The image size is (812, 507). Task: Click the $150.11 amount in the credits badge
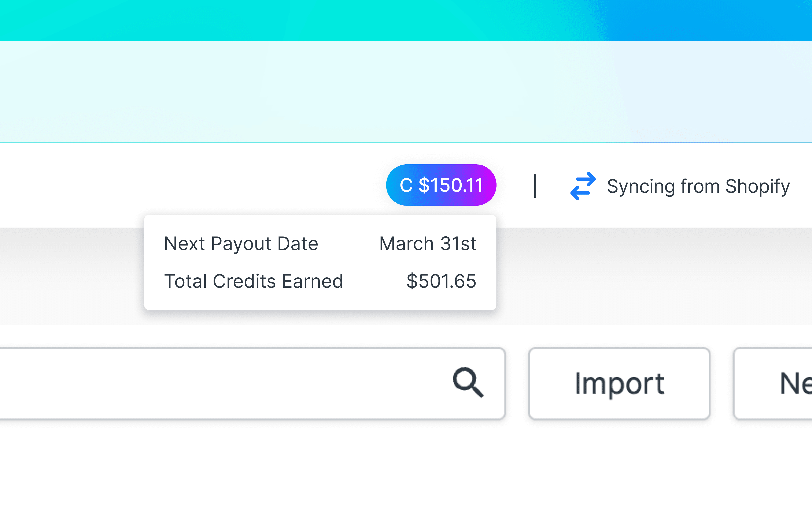(x=451, y=185)
